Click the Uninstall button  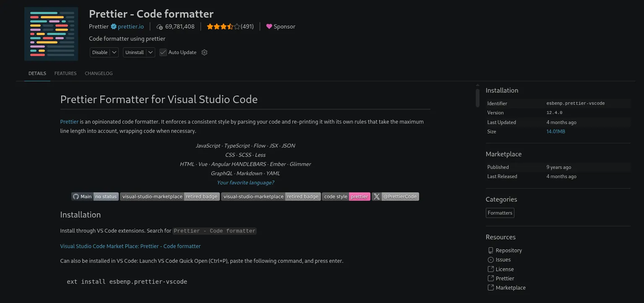(x=135, y=52)
